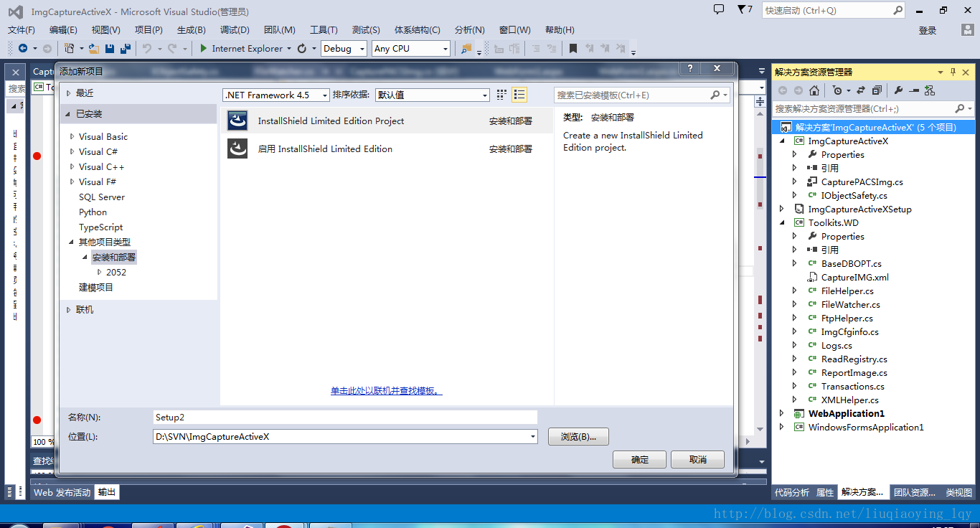Click the Refresh browser icon in the main toolbar

point(302,48)
